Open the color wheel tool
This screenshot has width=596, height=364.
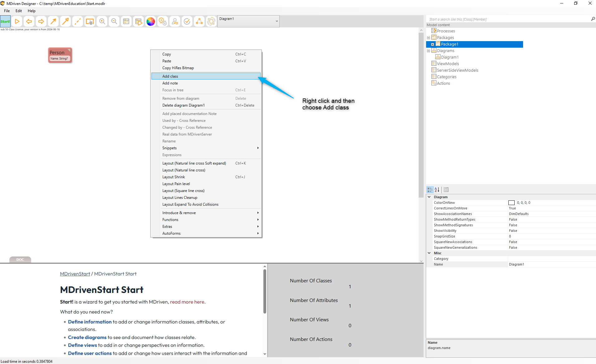151,22
